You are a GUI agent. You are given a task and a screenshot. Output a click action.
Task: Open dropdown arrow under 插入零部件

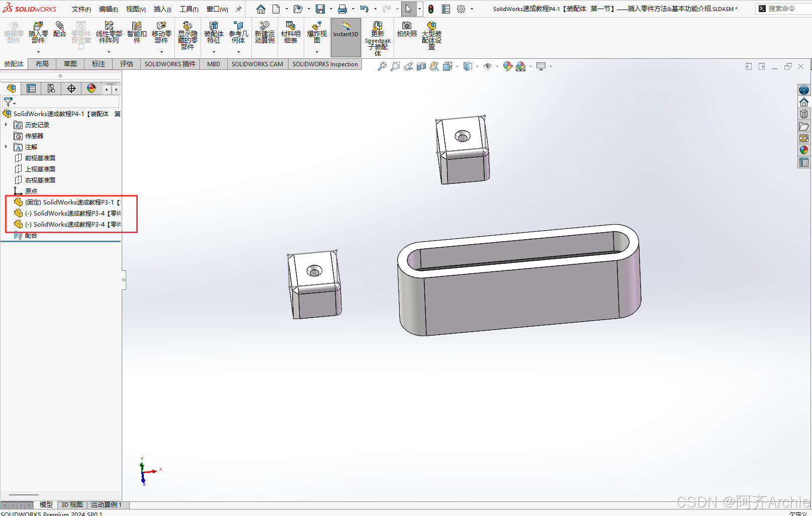38,52
